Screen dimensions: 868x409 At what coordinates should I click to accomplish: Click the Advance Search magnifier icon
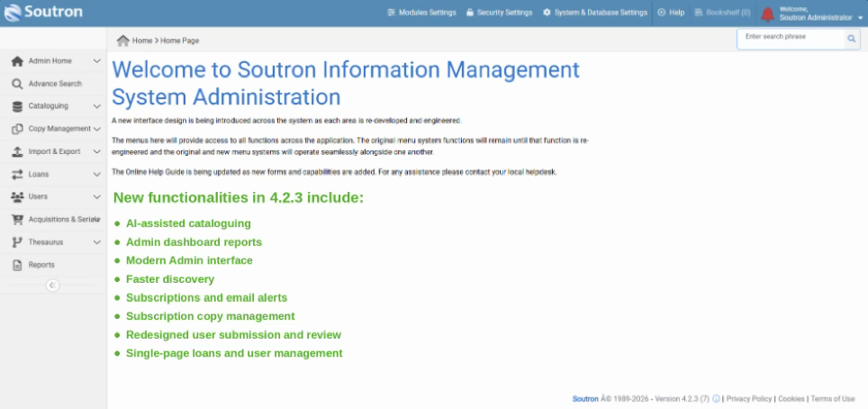click(x=17, y=84)
